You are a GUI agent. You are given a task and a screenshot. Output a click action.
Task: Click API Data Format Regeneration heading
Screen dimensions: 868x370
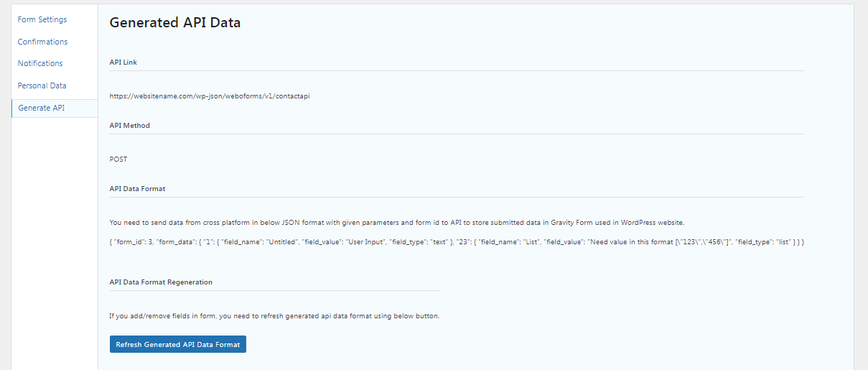(x=161, y=282)
